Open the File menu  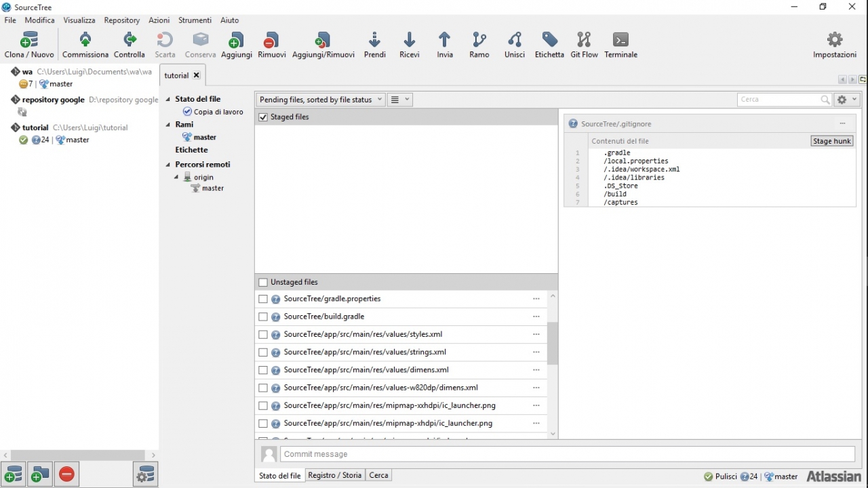coord(10,20)
